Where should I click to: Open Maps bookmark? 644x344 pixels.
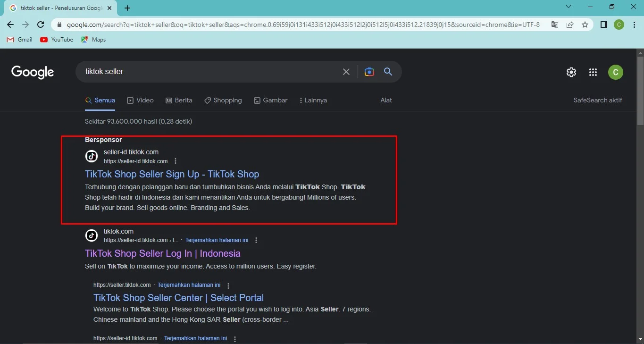tap(93, 40)
